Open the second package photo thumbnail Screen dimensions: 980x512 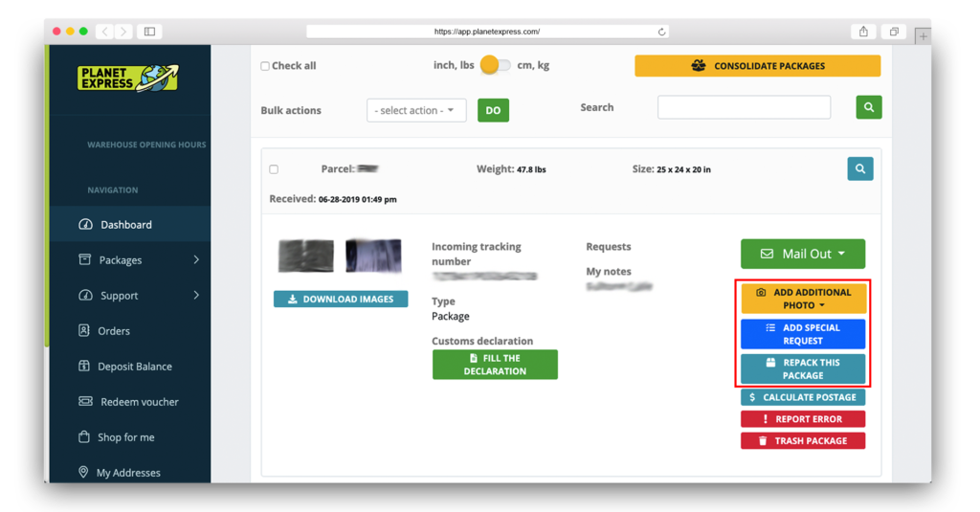tap(373, 256)
